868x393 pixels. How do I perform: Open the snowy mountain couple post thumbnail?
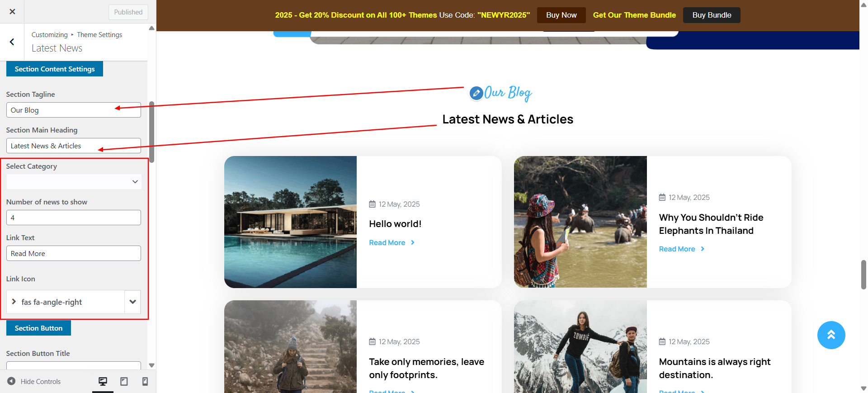click(x=580, y=346)
